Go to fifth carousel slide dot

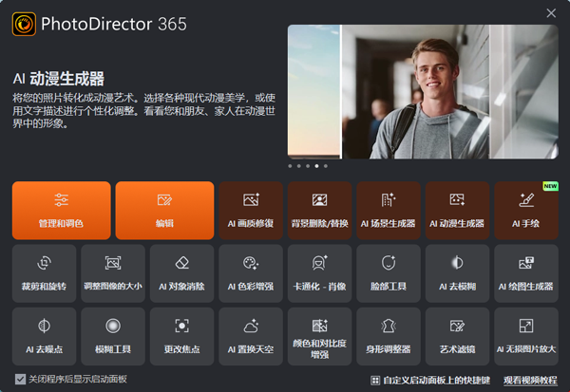326,166
